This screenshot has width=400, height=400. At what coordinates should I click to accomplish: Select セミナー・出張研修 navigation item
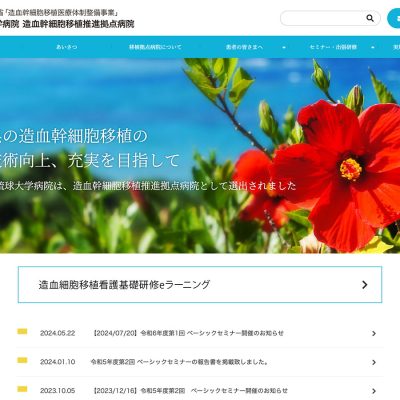333,47
